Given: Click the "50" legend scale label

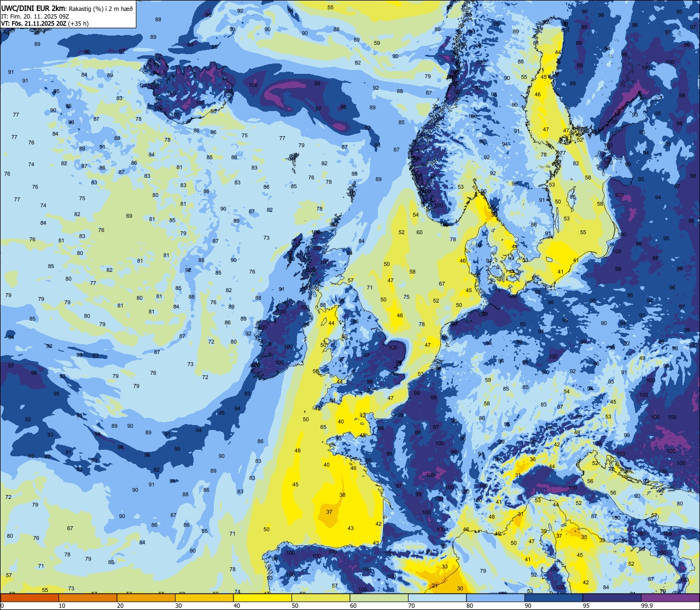Looking at the screenshot, I should 295,606.
